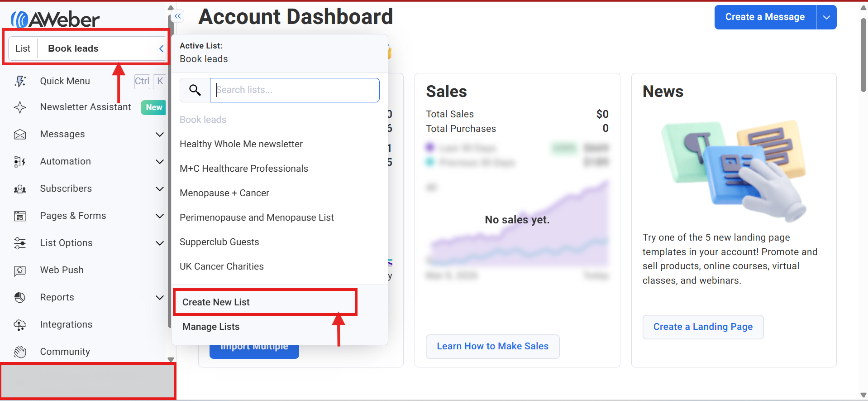Click the Quick Menu lightning icon
This screenshot has width=868, height=401.
tap(20, 81)
